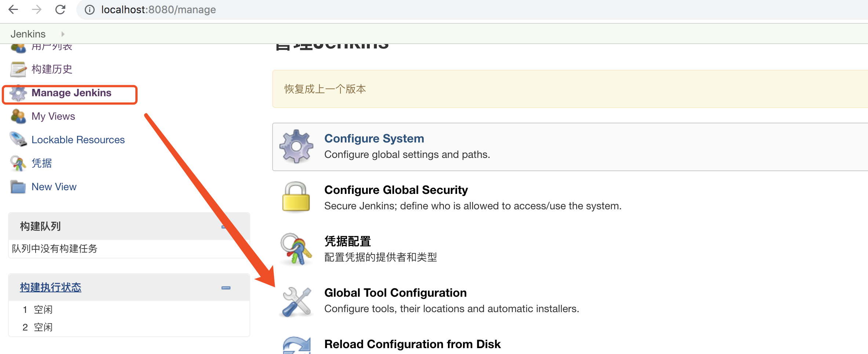
Task: Click the Configure System gear icon
Action: (296, 147)
